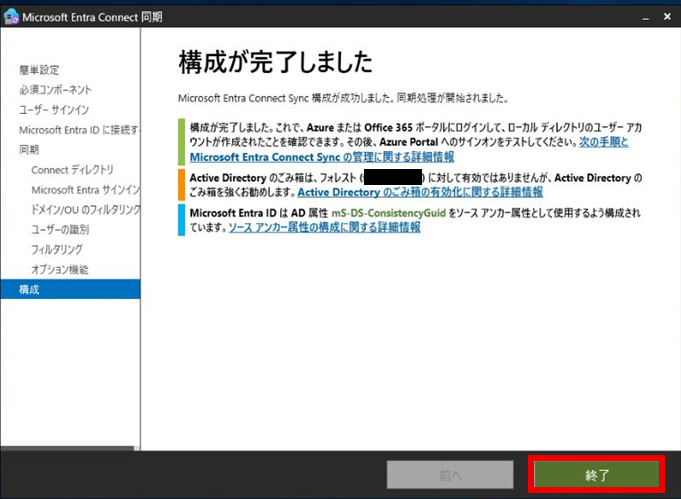Image resolution: width=681 pixels, height=499 pixels.
Task: Click the 終了 button to finish
Action: tap(597, 474)
